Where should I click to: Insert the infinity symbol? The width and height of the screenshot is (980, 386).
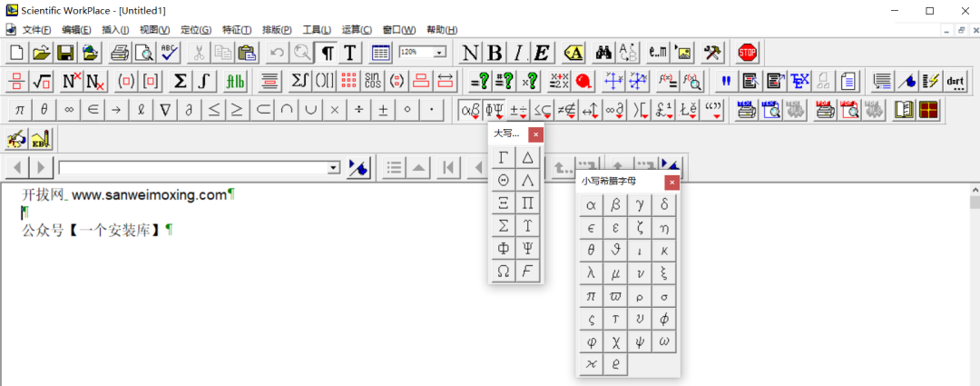coord(69,110)
